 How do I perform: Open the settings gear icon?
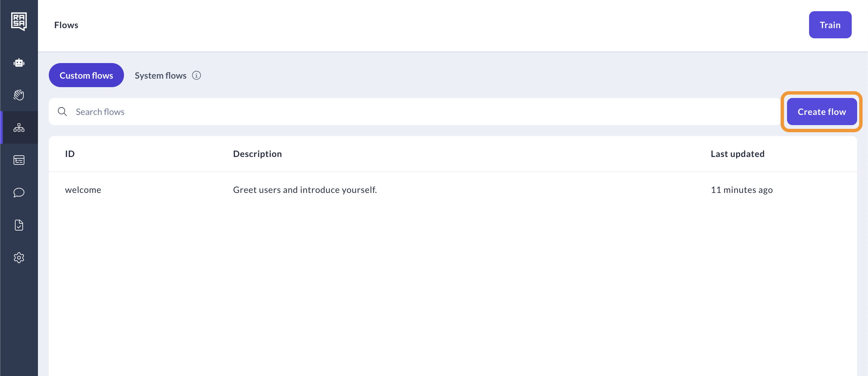[19, 257]
